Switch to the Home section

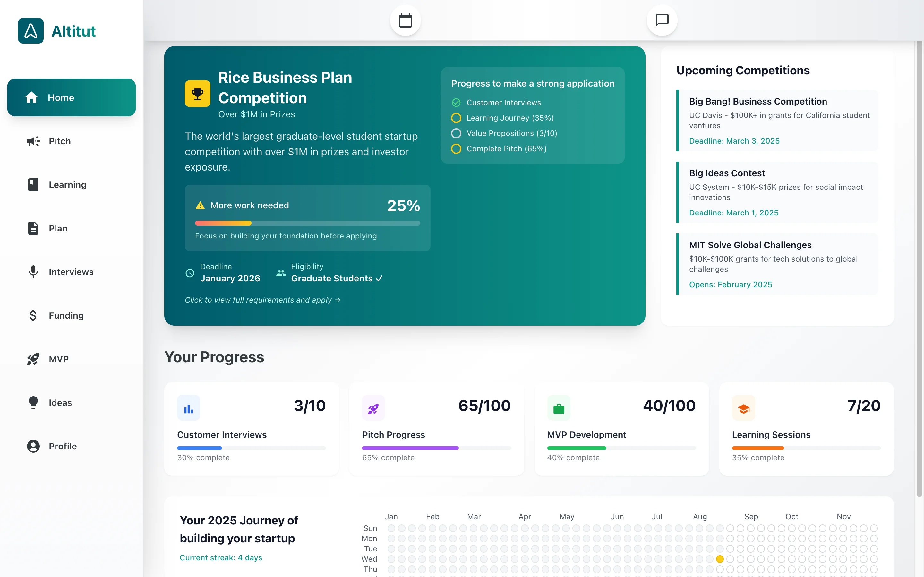click(61, 97)
